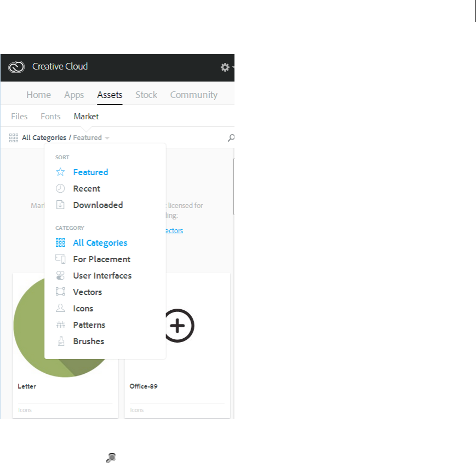476x463 pixels.
Task: Click the Patterns grid icon
Action: (x=60, y=325)
